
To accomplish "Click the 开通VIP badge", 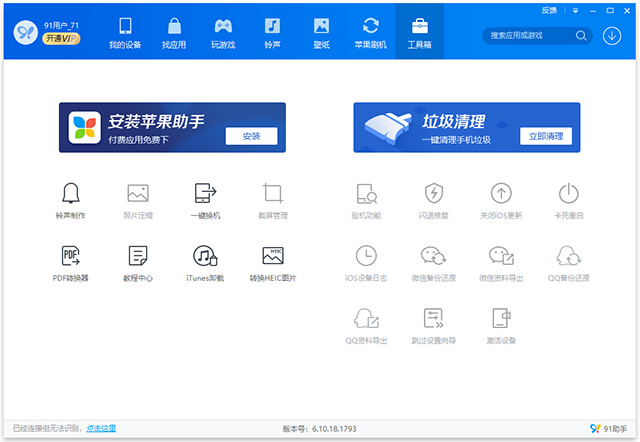I will (61, 39).
